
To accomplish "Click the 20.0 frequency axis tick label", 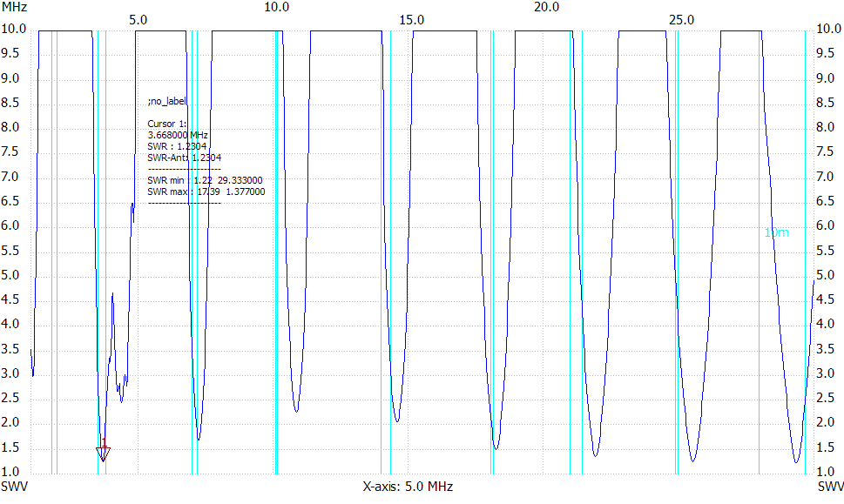I will click(x=546, y=7).
